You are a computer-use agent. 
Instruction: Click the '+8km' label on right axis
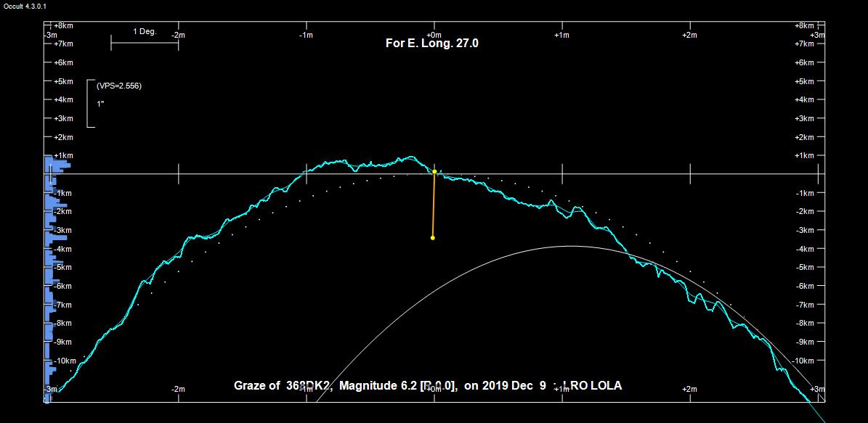[804, 25]
